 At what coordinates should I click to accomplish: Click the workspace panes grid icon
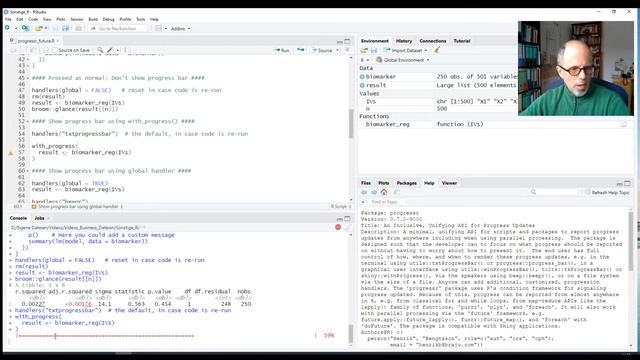coord(158,28)
